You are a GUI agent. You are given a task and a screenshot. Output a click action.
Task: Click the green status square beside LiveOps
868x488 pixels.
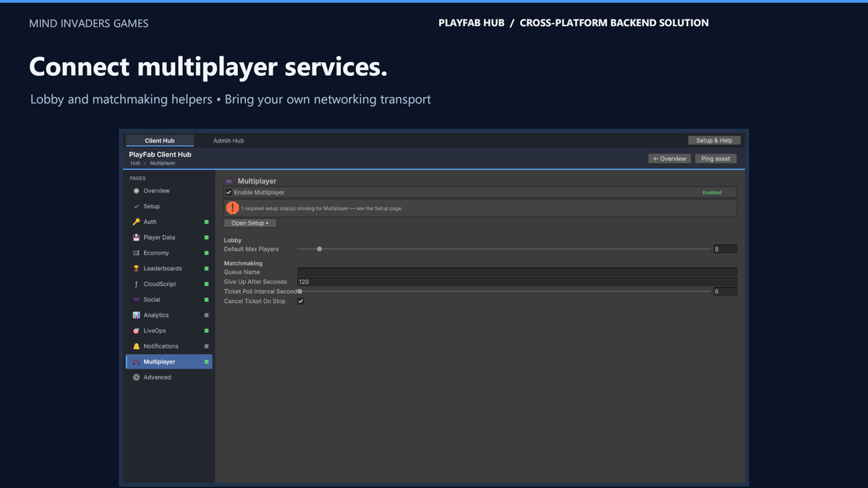206,330
